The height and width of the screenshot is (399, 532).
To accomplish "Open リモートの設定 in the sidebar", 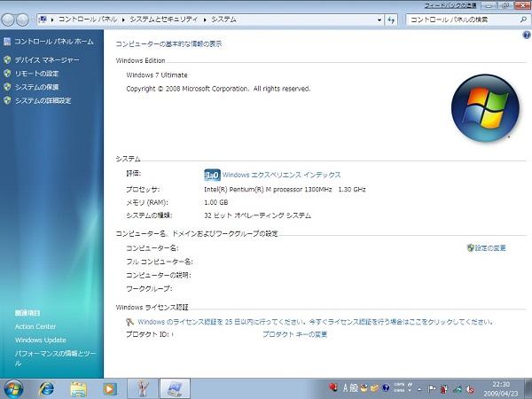I will point(36,74).
